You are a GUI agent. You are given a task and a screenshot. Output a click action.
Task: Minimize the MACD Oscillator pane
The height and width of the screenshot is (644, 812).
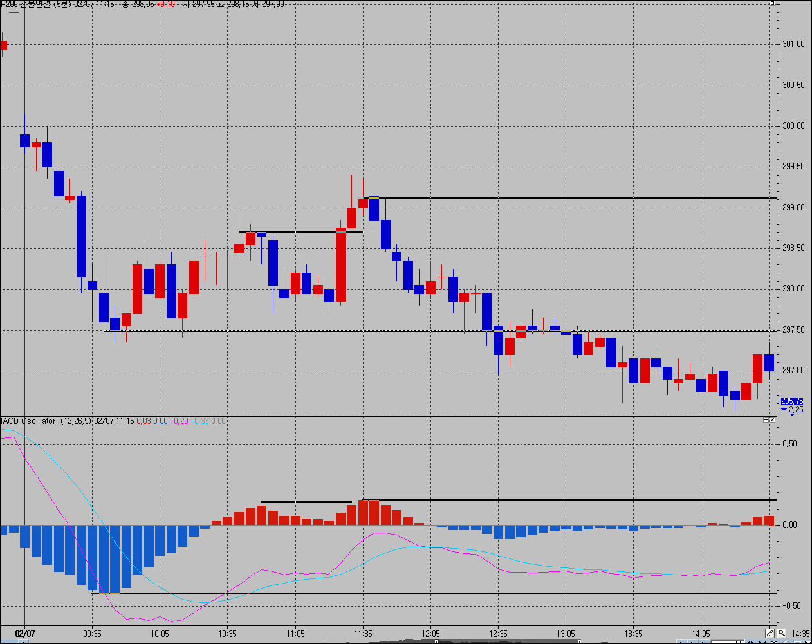pyautogui.click(x=766, y=420)
